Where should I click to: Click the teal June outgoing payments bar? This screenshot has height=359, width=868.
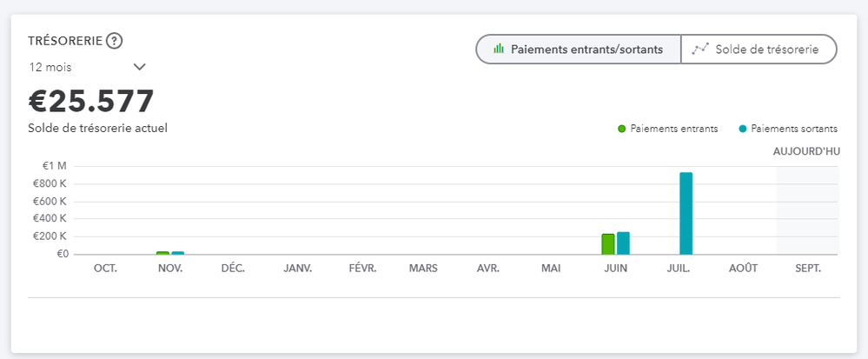(x=623, y=243)
